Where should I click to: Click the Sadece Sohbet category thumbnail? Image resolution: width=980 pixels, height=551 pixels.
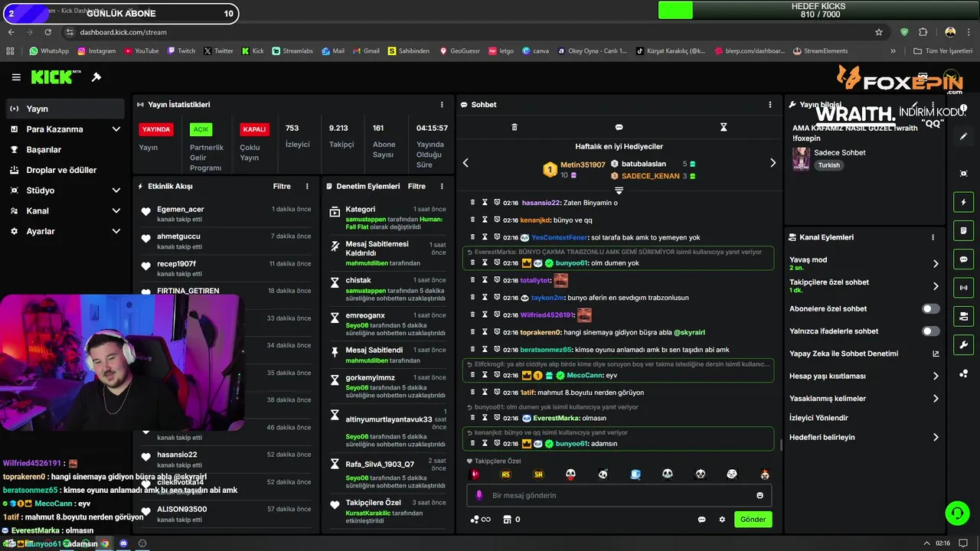tap(801, 158)
